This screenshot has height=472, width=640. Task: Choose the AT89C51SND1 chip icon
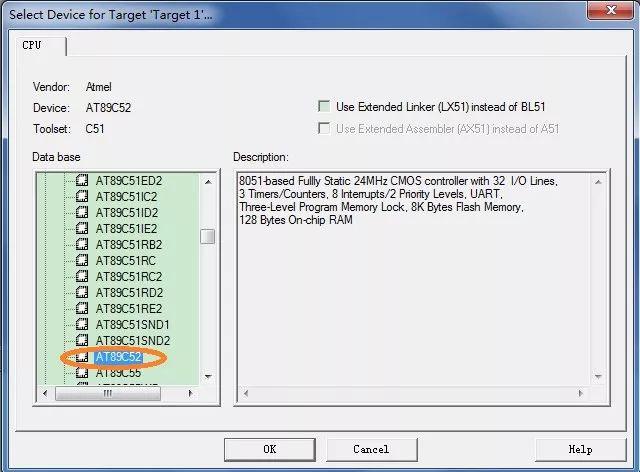[82, 324]
